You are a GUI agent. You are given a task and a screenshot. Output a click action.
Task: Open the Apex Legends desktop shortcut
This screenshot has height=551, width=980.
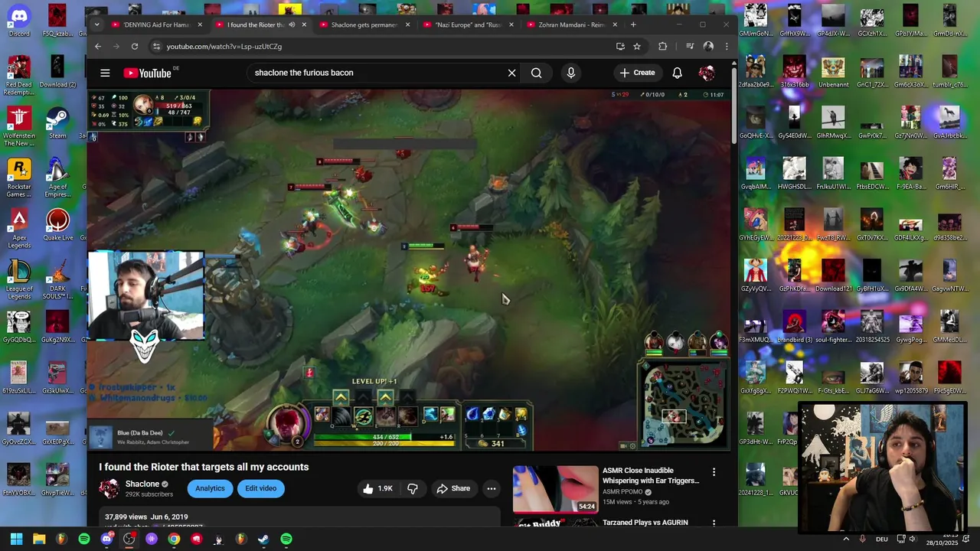[x=19, y=228]
